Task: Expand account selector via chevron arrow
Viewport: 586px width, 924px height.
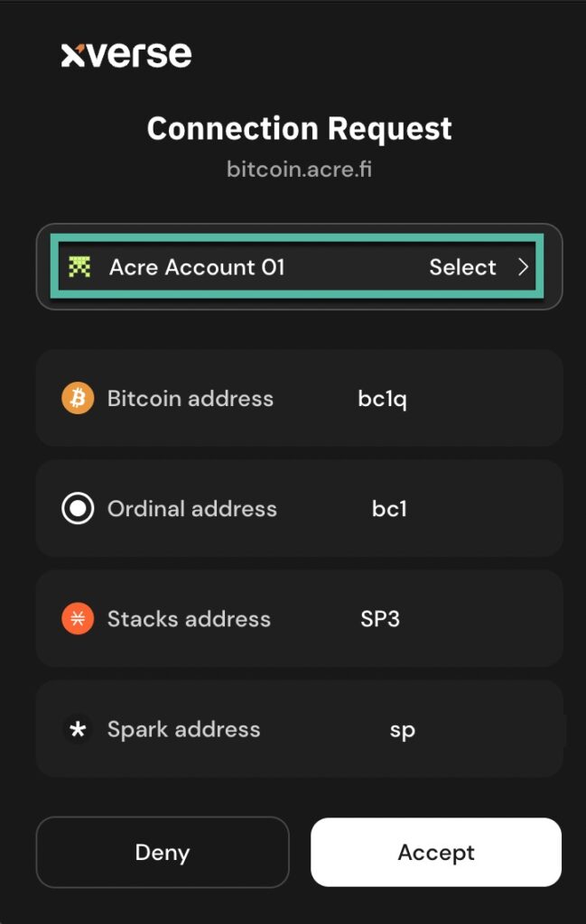Action: click(x=524, y=267)
